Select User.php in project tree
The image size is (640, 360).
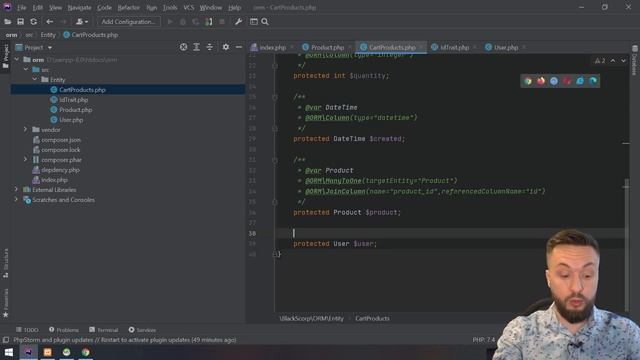[71, 120]
